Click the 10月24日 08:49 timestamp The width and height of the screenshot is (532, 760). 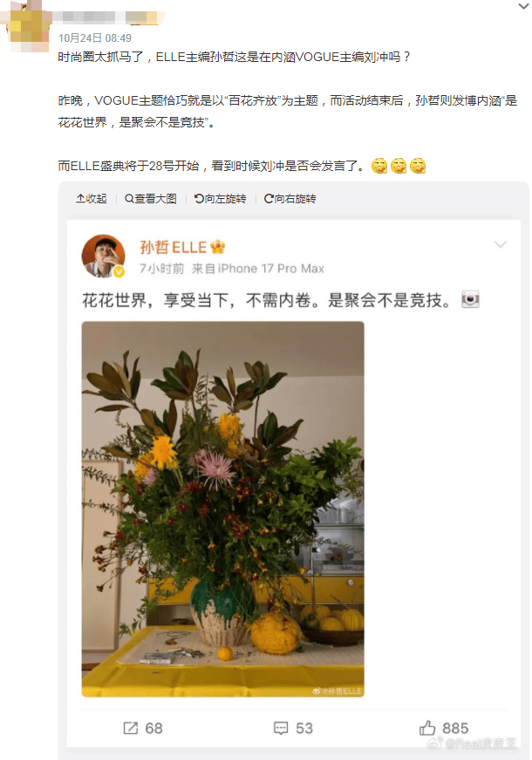(95, 38)
